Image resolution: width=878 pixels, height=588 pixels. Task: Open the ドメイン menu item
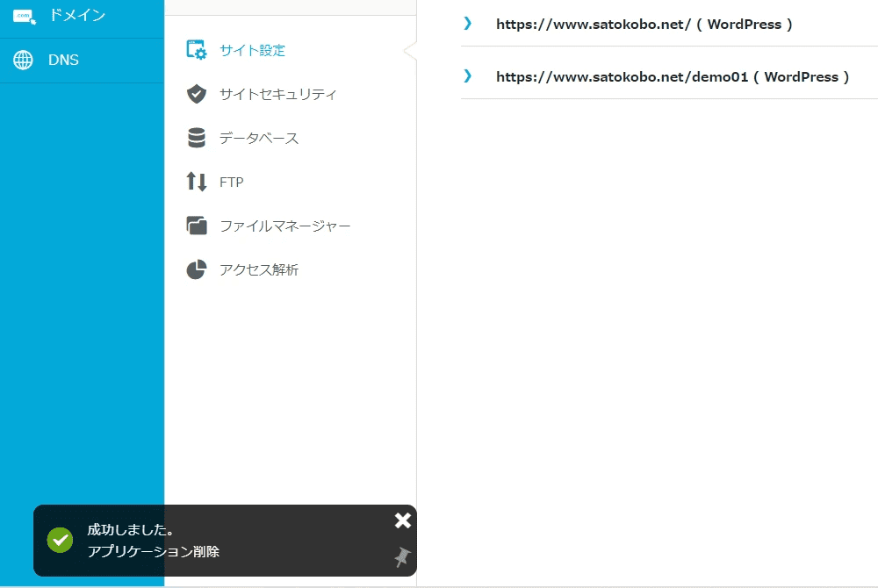click(76, 15)
